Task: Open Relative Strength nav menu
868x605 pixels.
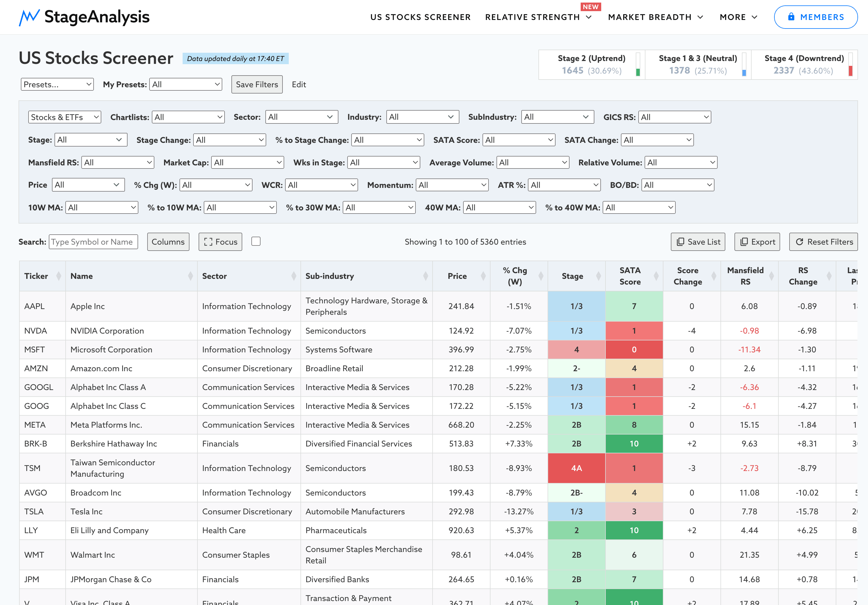Action: (538, 17)
